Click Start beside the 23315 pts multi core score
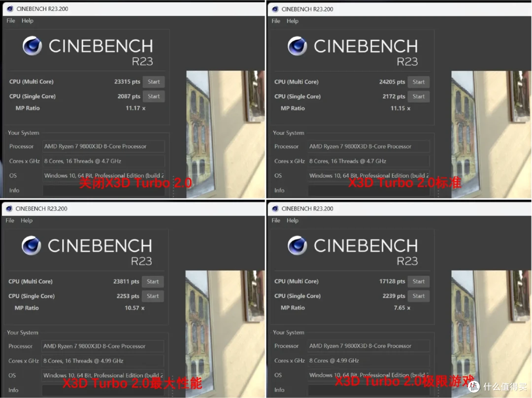 click(x=154, y=82)
